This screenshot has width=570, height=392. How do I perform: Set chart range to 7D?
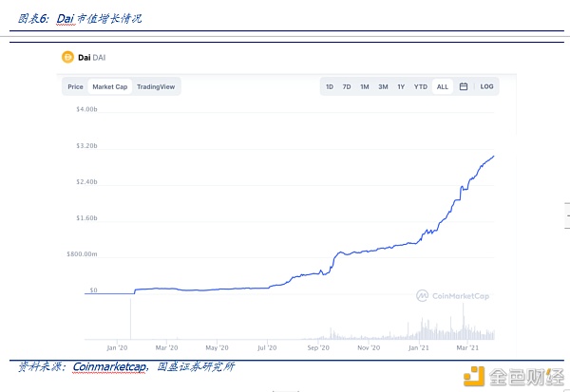(347, 86)
